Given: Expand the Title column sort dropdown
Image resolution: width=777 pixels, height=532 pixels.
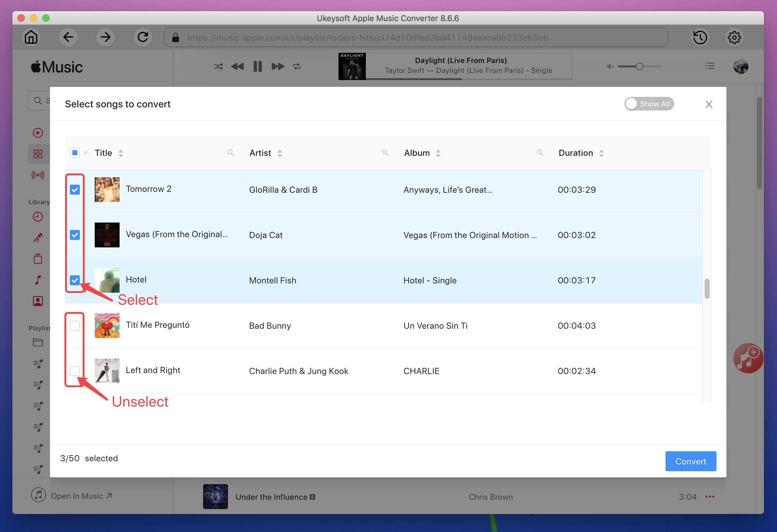Looking at the screenshot, I should pyautogui.click(x=120, y=153).
